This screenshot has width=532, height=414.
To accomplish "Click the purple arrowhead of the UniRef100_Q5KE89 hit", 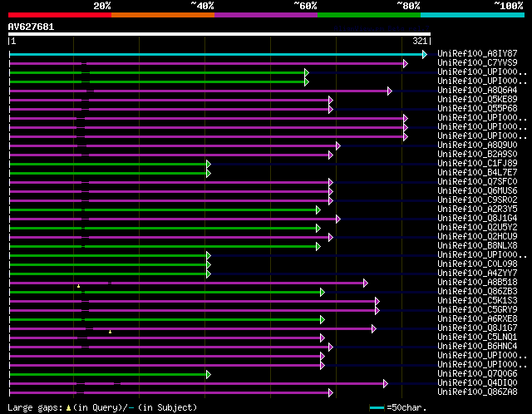I will click(x=331, y=100).
